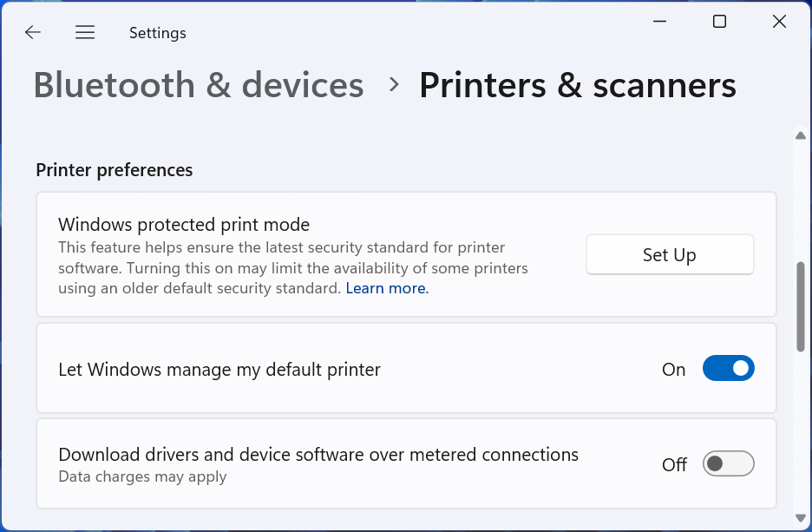812x532 pixels.
Task: Click the Printers & scanners breadcrumb title
Action: point(577,85)
